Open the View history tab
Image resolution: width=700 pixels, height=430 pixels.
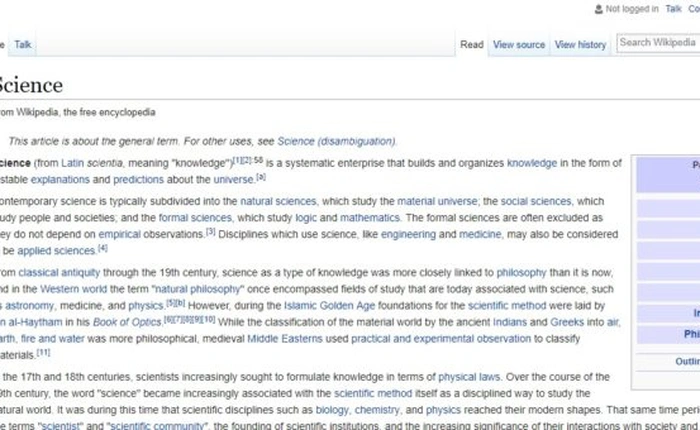[580, 45]
